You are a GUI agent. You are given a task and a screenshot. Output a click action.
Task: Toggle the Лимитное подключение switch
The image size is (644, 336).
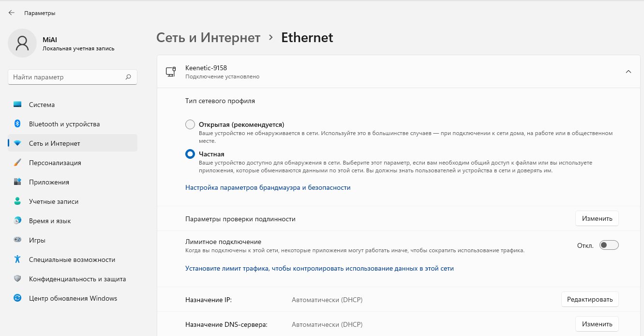pyautogui.click(x=609, y=245)
